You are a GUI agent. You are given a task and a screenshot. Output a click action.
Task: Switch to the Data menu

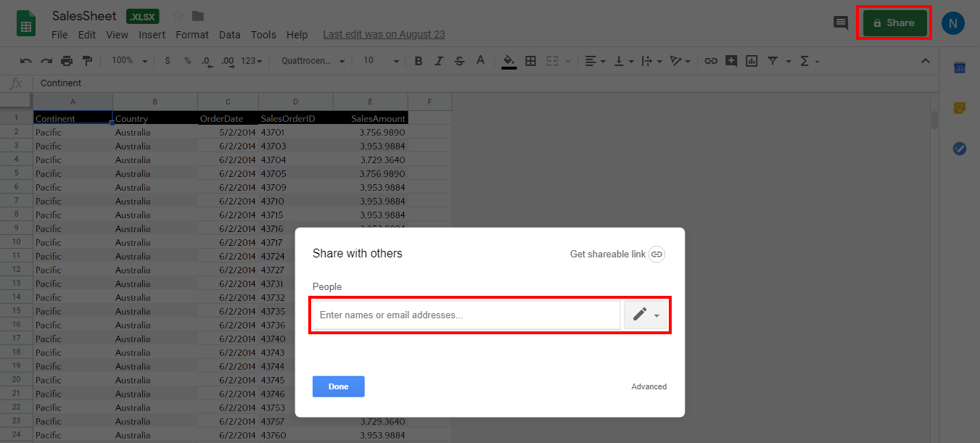[229, 34]
